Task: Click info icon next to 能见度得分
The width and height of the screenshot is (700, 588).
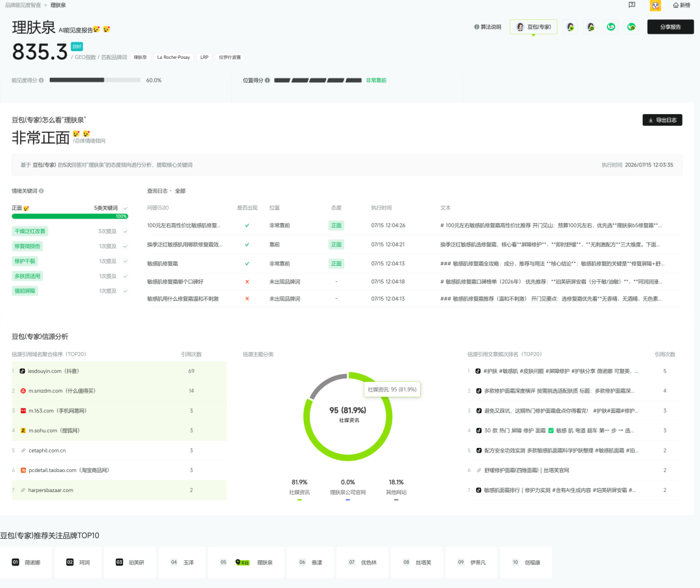Action: [41, 80]
